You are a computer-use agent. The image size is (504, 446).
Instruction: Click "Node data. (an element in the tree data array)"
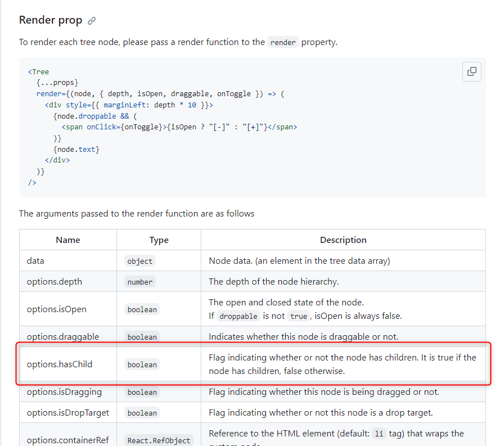[299, 260]
